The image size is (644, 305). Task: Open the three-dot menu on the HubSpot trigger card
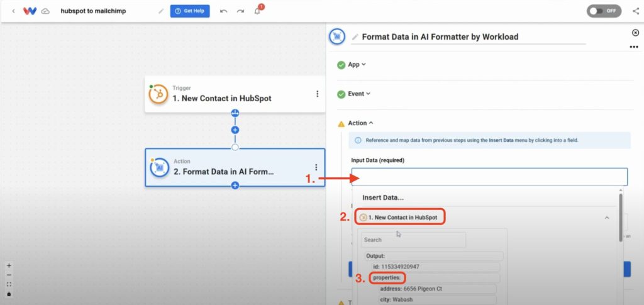[317, 94]
